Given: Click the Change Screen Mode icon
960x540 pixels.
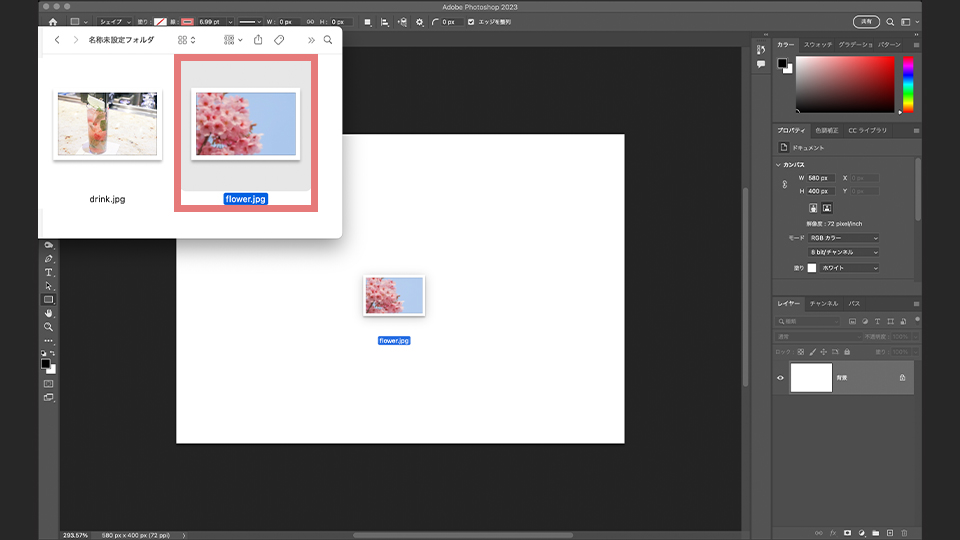Looking at the screenshot, I should (48, 397).
